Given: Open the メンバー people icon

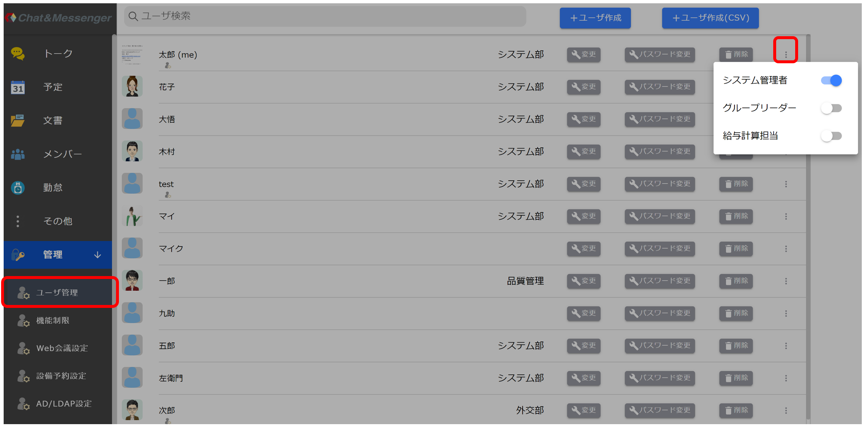Looking at the screenshot, I should 18,154.
